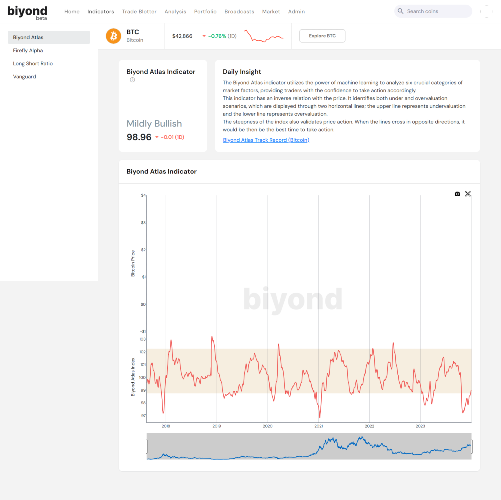Viewport: 501px width, 500px height.
Task: Open the Broadcasts menu item
Action: [x=239, y=12]
